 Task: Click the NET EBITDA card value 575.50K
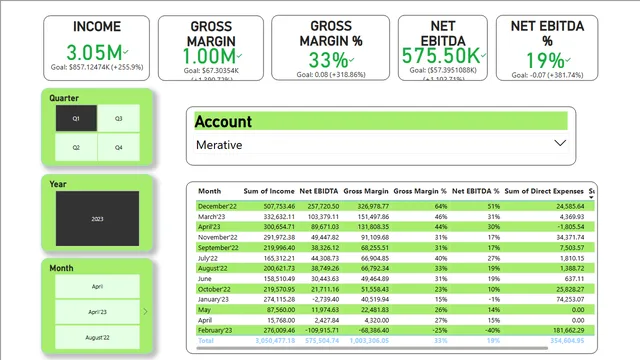(x=441, y=56)
